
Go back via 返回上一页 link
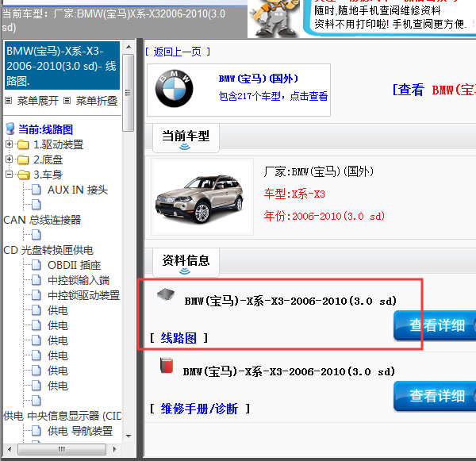pos(177,52)
